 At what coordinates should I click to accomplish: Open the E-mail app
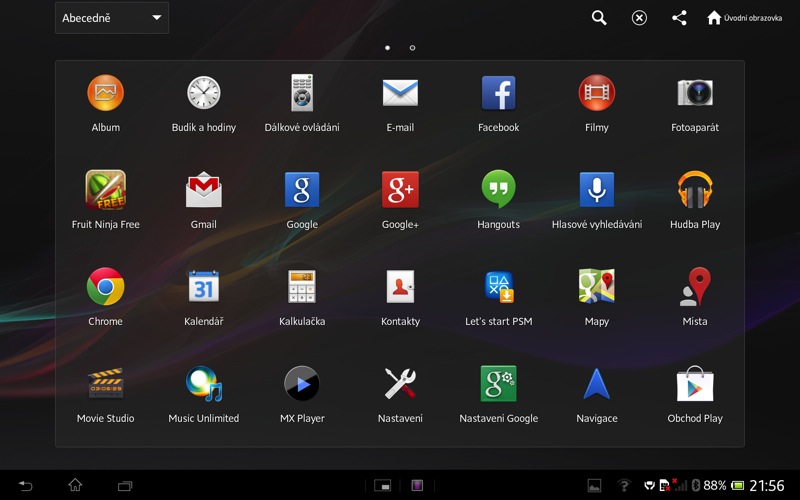[x=400, y=93]
